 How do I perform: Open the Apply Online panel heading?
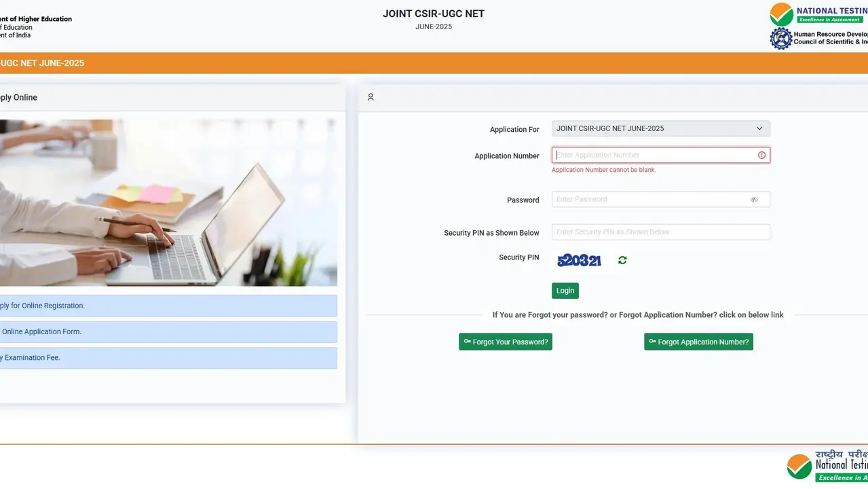(18, 97)
